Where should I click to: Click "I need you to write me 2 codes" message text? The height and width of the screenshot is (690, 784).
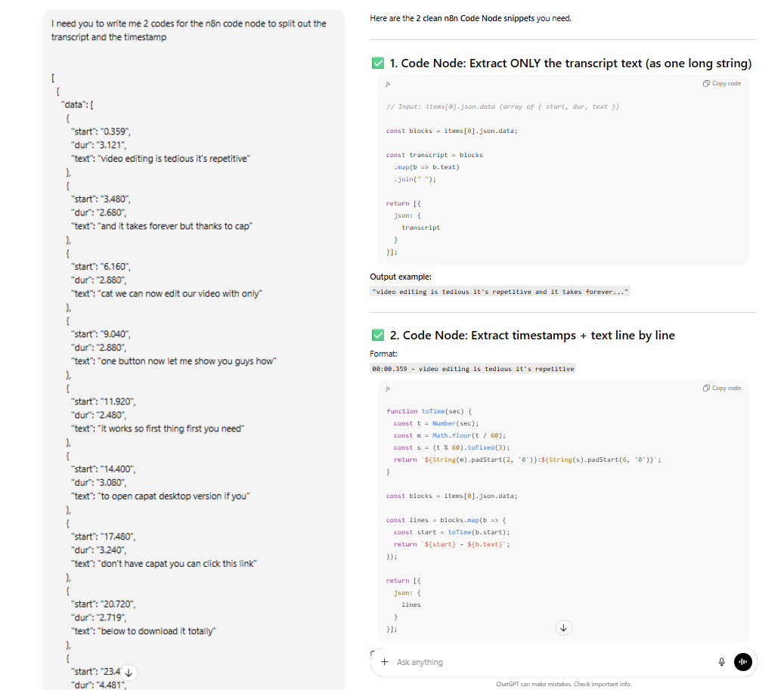pos(188,30)
